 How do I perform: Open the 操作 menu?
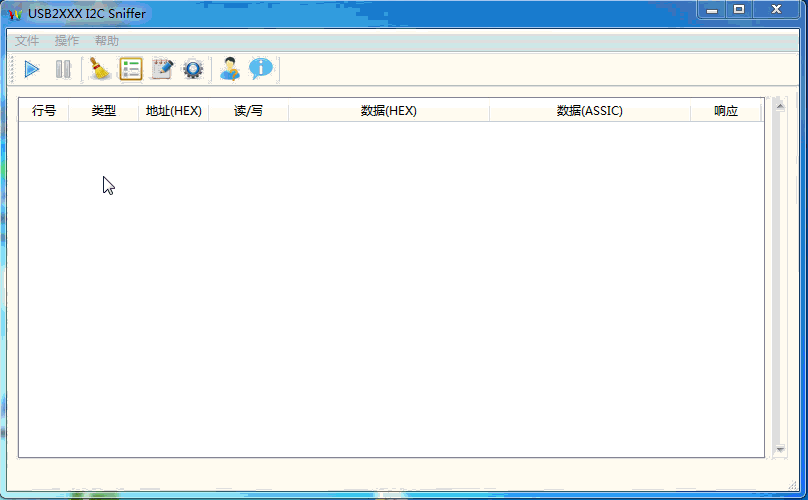(67, 41)
